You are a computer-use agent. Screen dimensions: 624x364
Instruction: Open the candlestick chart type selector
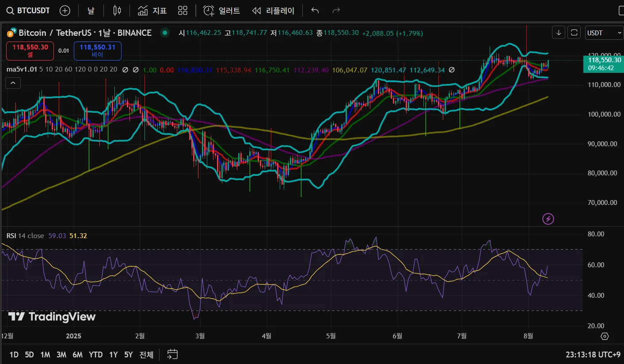(x=117, y=11)
